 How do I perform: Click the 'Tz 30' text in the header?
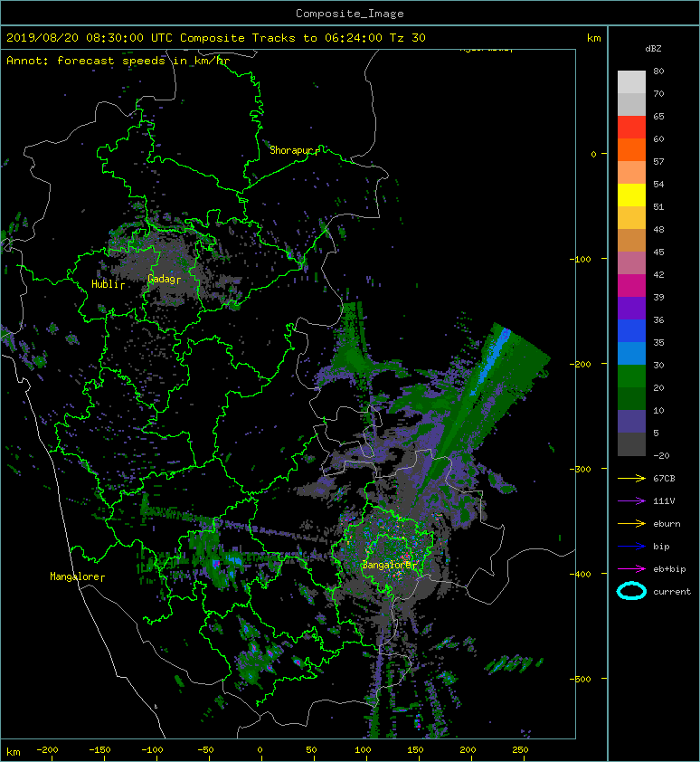click(408, 38)
